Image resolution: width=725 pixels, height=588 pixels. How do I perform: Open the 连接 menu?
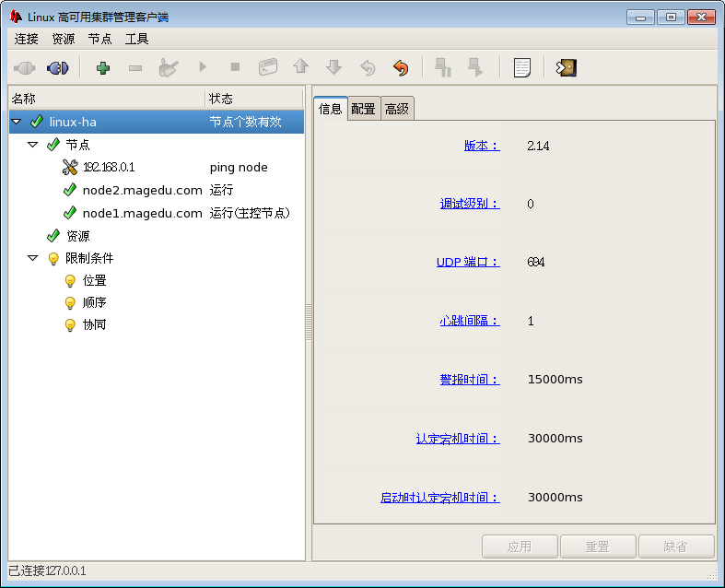tap(27, 39)
